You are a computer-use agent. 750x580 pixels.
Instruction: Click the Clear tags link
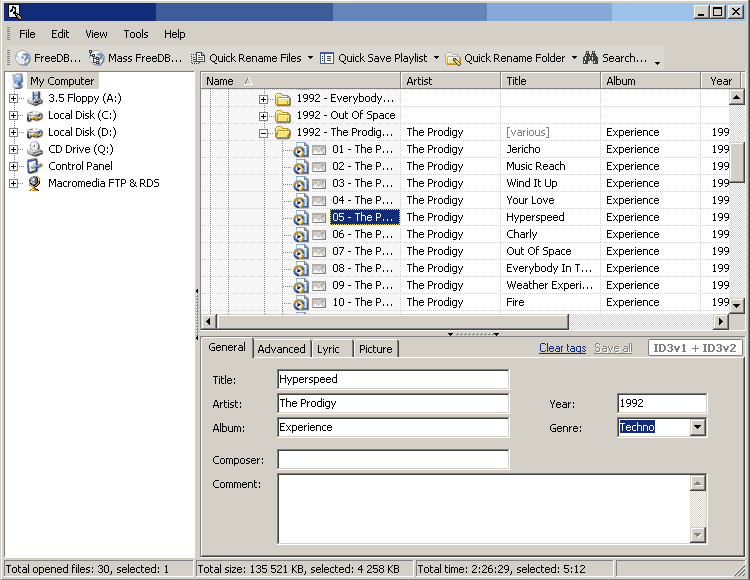tap(562, 348)
